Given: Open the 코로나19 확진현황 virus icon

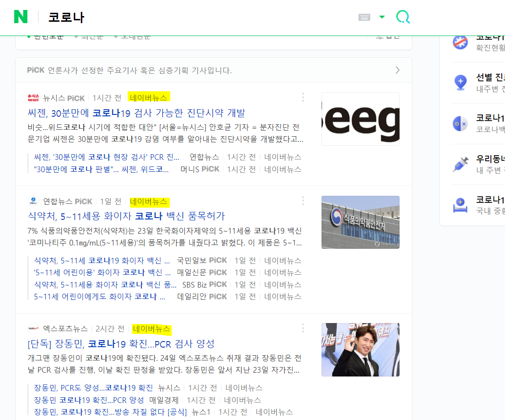Looking at the screenshot, I should [x=460, y=42].
